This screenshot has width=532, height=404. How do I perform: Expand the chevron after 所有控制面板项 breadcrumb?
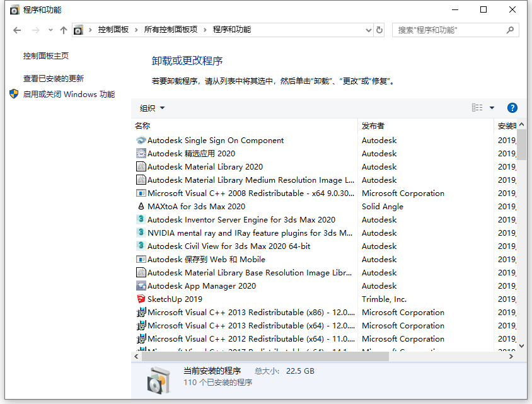coord(205,30)
